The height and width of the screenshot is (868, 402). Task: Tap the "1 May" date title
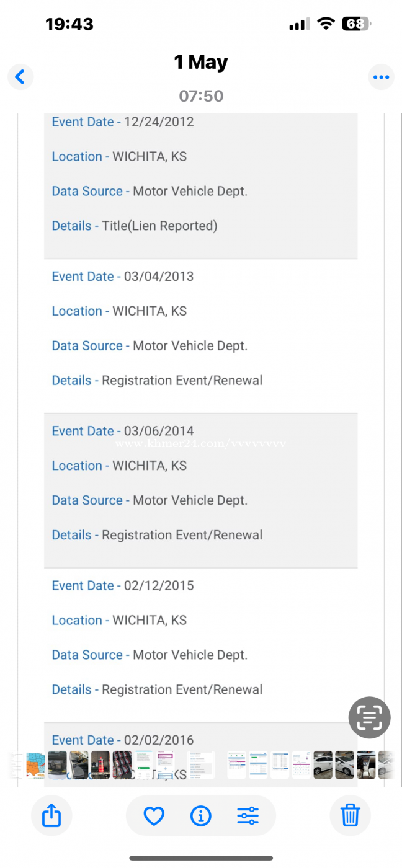click(x=200, y=62)
